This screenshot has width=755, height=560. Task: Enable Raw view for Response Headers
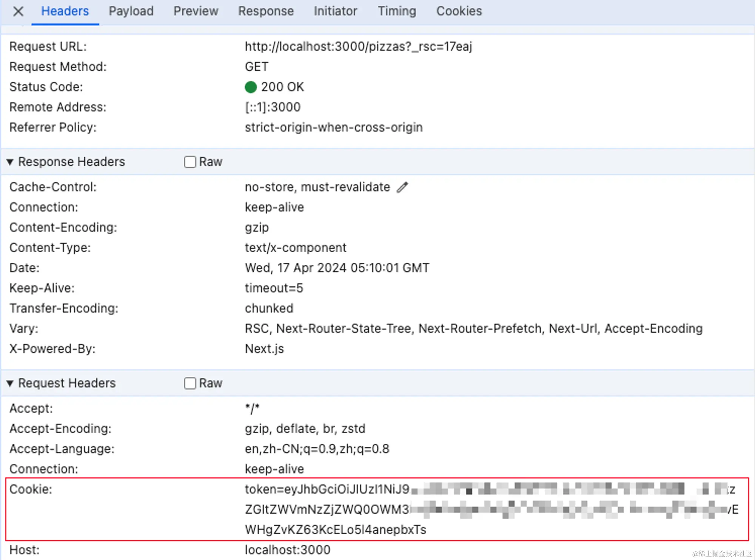click(x=190, y=162)
